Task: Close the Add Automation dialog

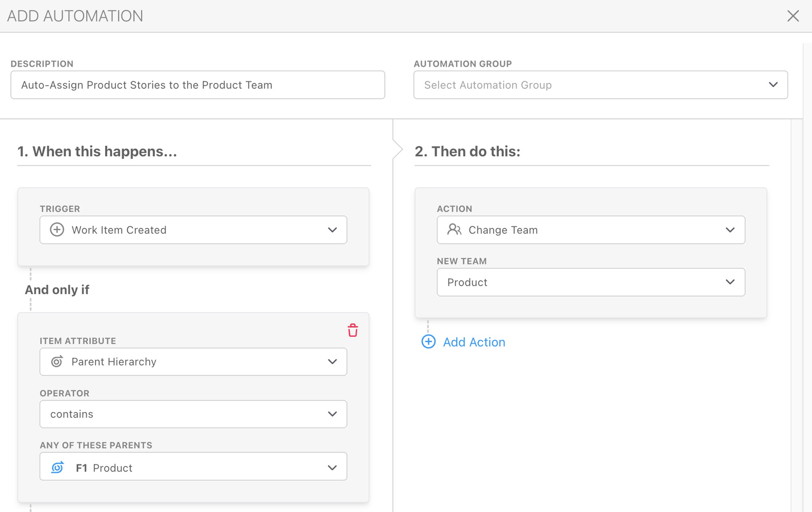Action: click(x=792, y=16)
